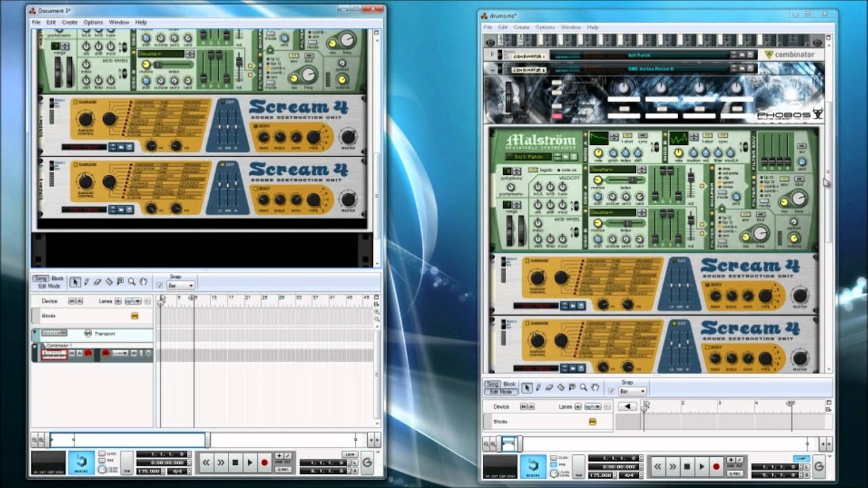Select the magnify tool in Document 3 window
Viewport: 868px width, 488px height.
coord(132,282)
